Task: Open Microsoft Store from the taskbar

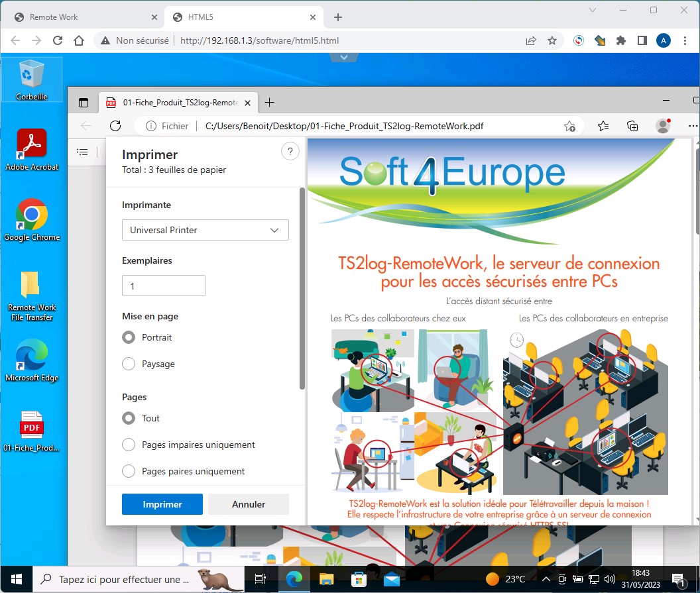Action: click(359, 579)
